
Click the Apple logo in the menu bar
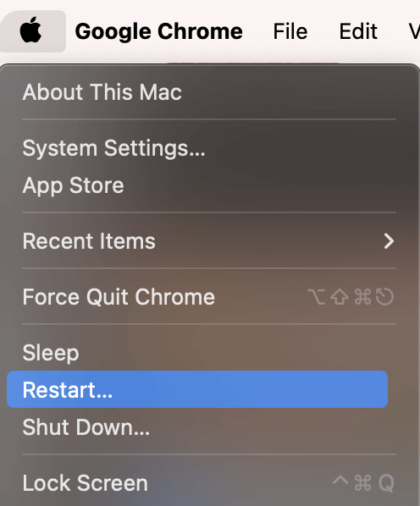click(30, 30)
